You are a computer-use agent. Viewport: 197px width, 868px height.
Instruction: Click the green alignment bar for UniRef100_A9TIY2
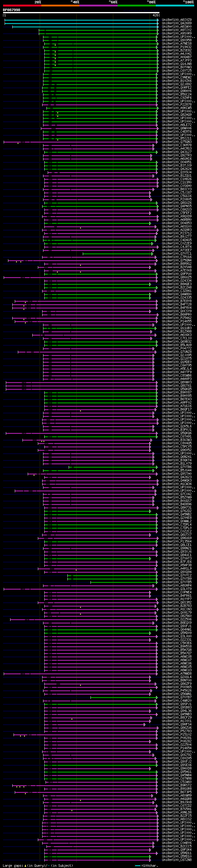(98, 30)
